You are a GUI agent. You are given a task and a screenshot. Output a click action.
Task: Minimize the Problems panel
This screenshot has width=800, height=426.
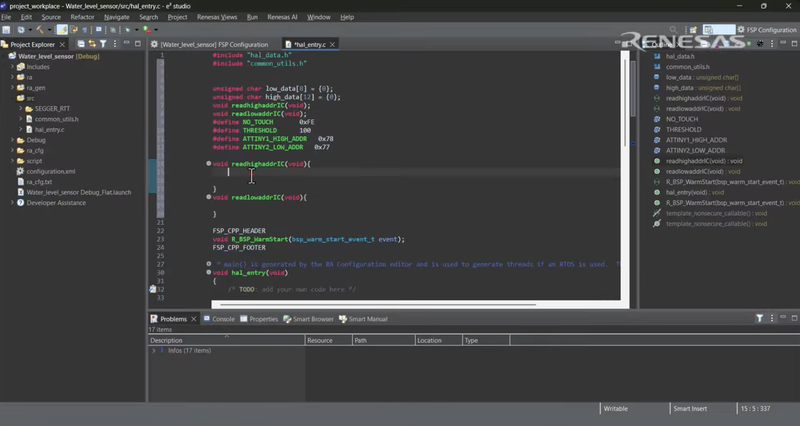[x=783, y=317]
